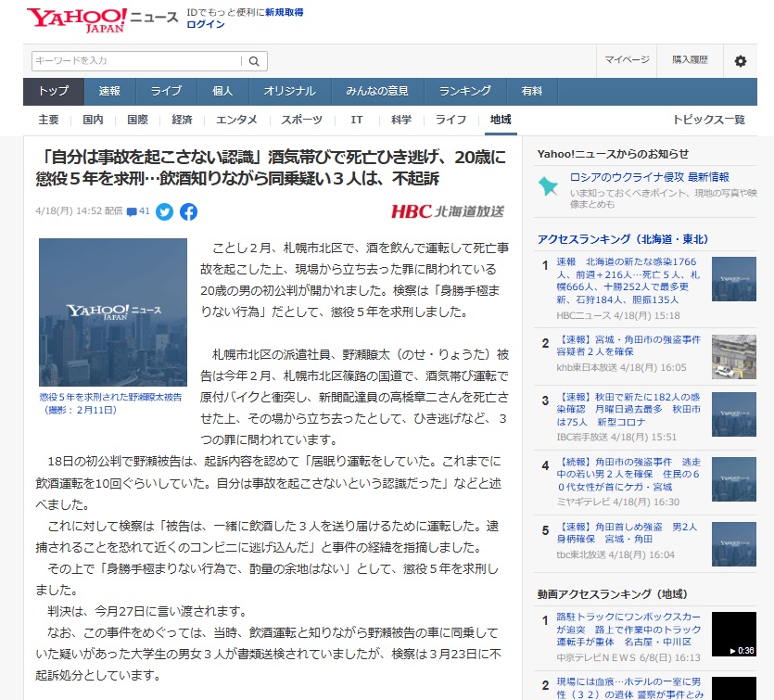774x700 pixels.
Task: Click the photo caption 懲役5年を求刑された野瀬瞭太被告
Action: [x=110, y=404]
